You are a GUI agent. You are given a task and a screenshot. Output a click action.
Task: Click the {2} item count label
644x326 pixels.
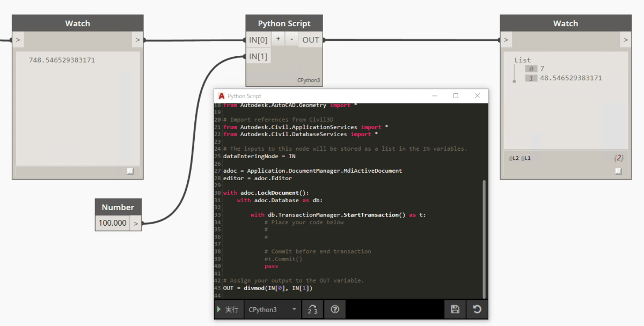coord(618,158)
